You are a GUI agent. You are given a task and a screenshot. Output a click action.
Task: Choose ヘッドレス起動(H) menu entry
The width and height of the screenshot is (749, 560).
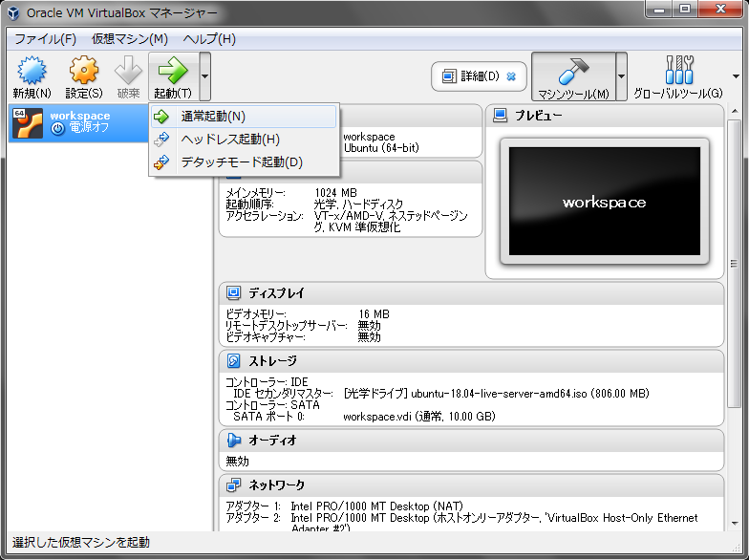[x=244, y=140]
